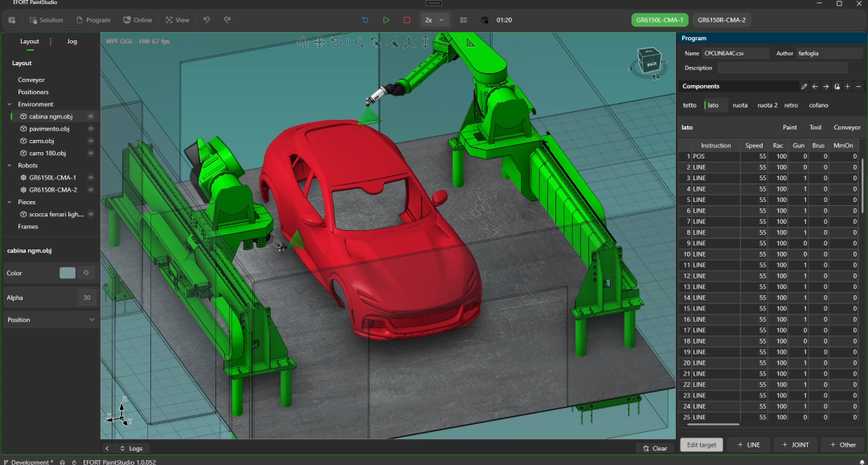The image size is (868, 465).
Task: Toggle visibility of GR6150L-CMA-1 robot
Action: pyautogui.click(x=91, y=178)
